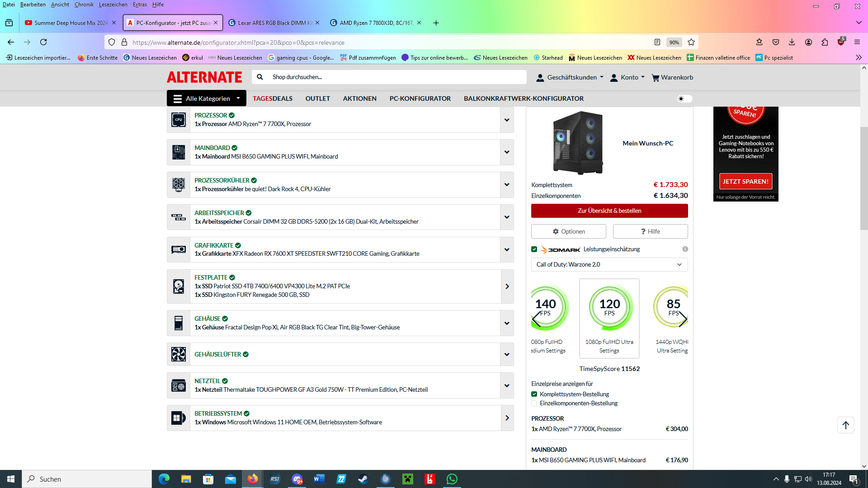
Task: Open the Windows Start menu
Action: pyautogui.click(x=11, y=479)
